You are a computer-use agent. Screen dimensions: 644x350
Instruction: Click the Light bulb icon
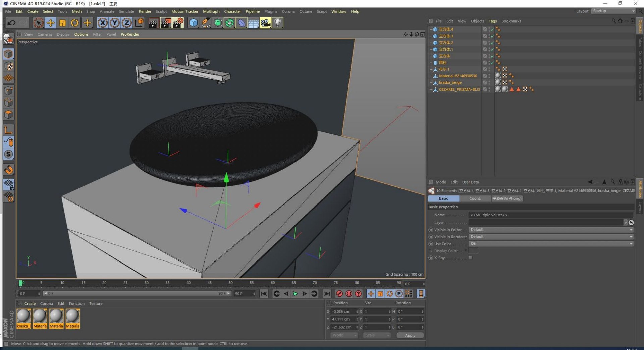point(277,23)
